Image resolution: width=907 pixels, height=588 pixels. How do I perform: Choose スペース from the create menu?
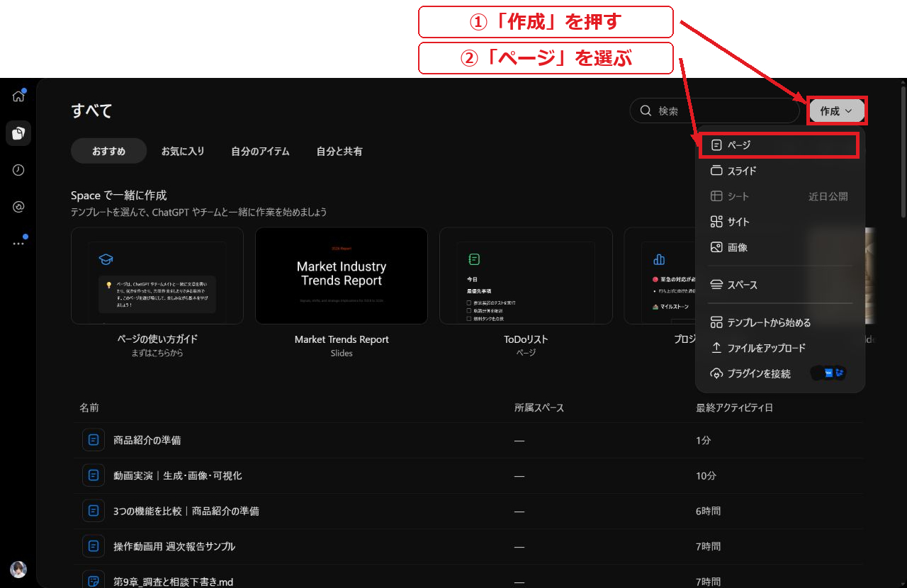pyautogui.click(x=779, y=285)
